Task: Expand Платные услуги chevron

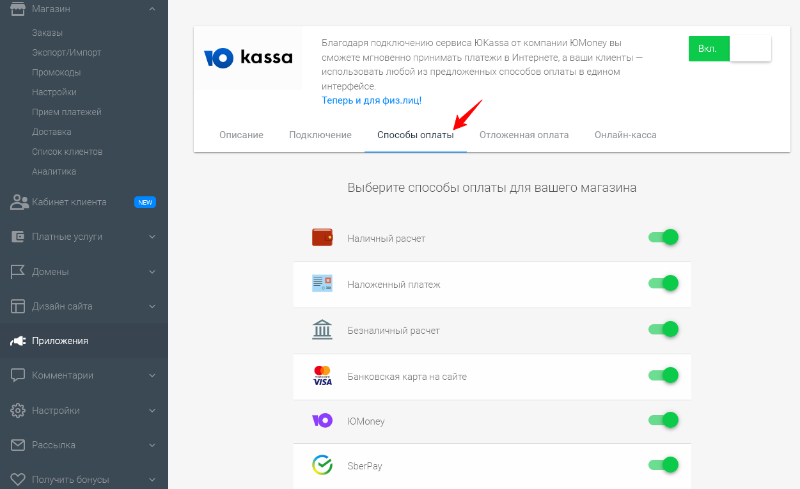Action: 152,237
